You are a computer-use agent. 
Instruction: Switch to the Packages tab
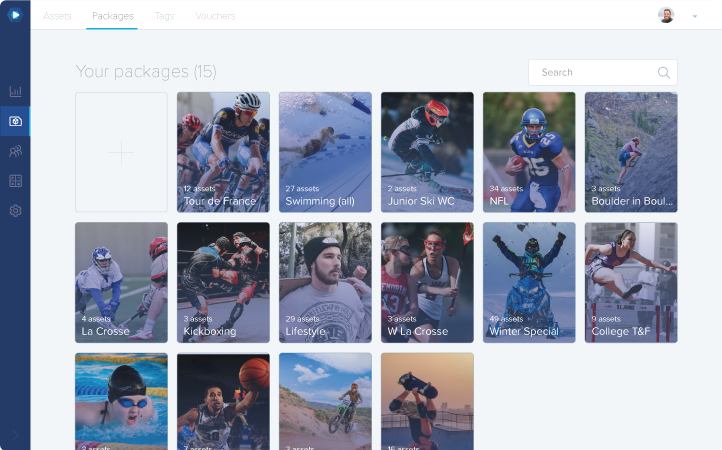pos(113,16)
